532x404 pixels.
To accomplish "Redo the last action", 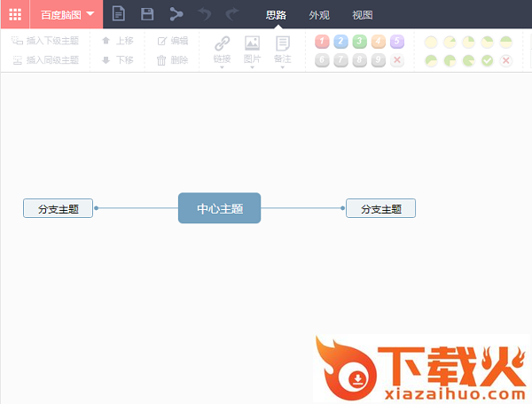I will [232, 14].
